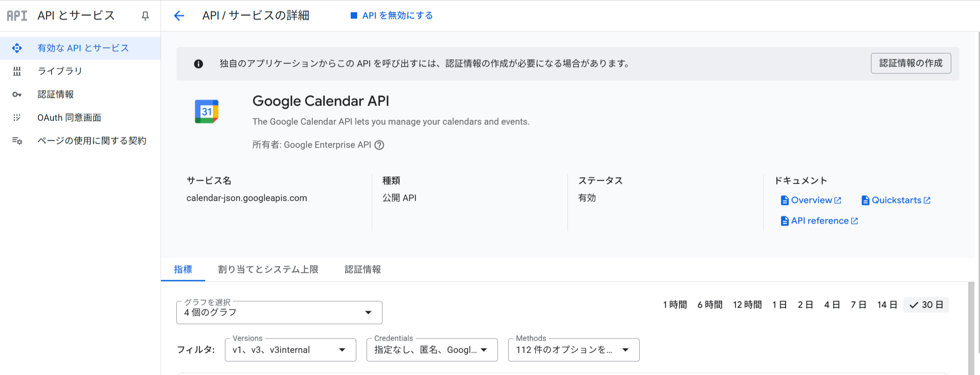Open ライブラリ from the sidebar
Screen dimensions: 980x375
(60, 71)
